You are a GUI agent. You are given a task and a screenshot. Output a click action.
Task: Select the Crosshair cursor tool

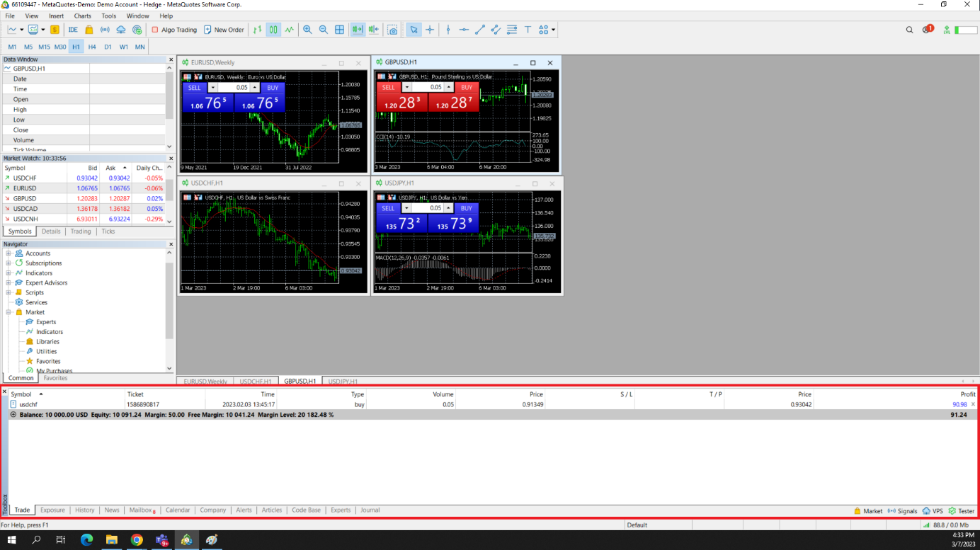(x=430, y=30)
